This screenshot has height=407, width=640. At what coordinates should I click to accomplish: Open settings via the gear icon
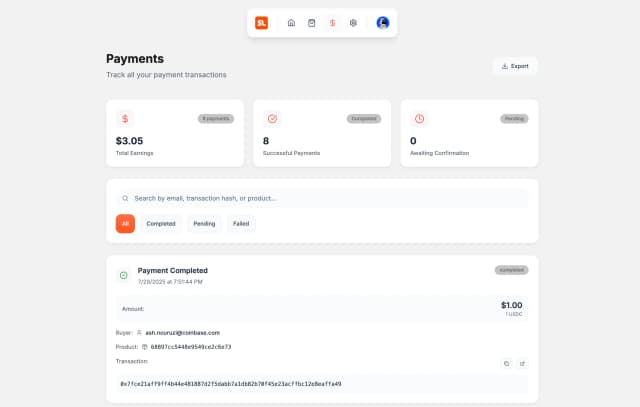coord(353,23)
